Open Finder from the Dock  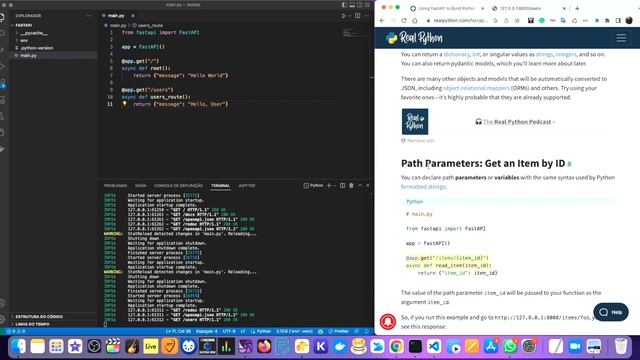pyautogui.click(x=18, y=347)
